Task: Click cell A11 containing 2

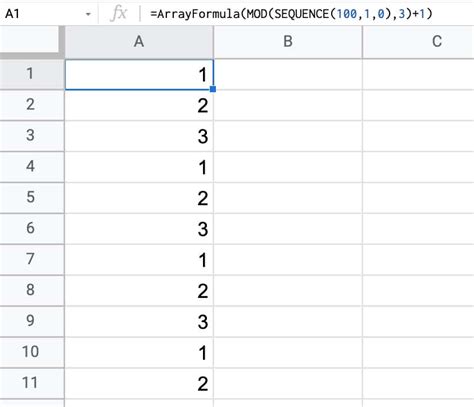Action: [139, 383]
